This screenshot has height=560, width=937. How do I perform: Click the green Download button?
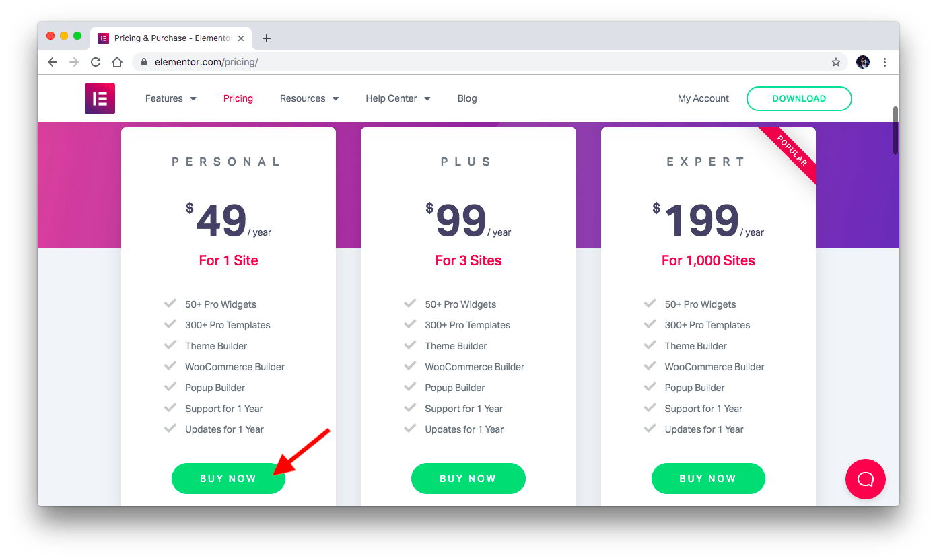pos(799,98)
